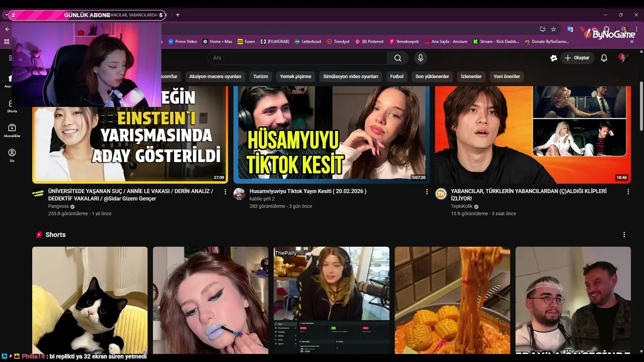This screenshot has width=644, height=362.
Task: Click the YouTube search magnifier button
Action: coord(398,58)
